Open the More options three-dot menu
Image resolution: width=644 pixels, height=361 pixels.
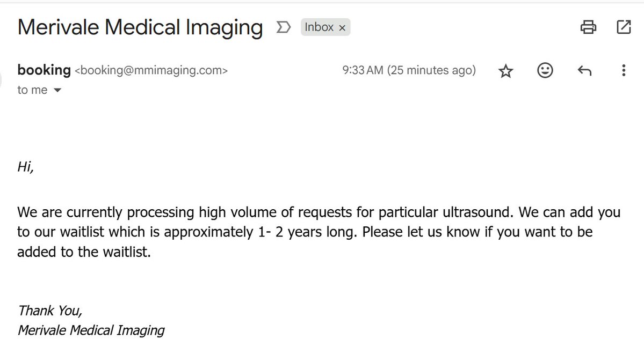(x=624, y=71)
